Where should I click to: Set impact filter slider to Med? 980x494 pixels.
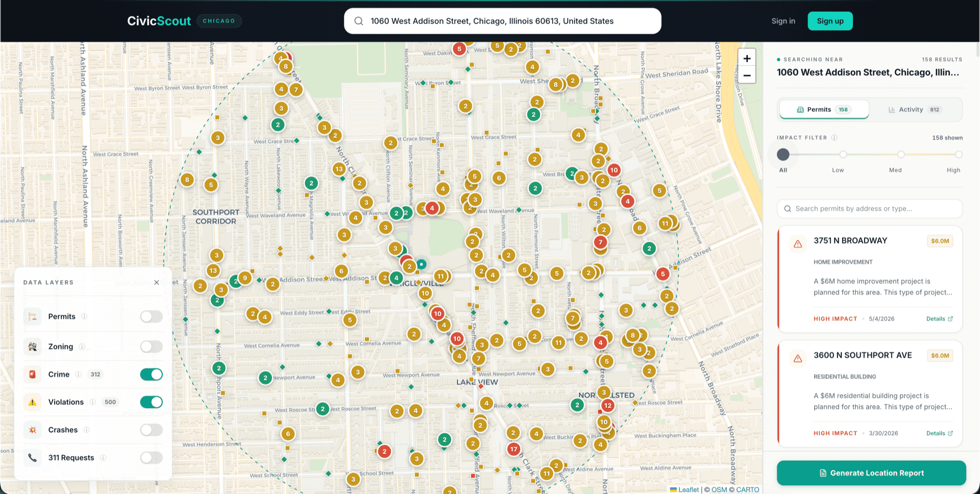pyautogui.click(x=901, y=154)
